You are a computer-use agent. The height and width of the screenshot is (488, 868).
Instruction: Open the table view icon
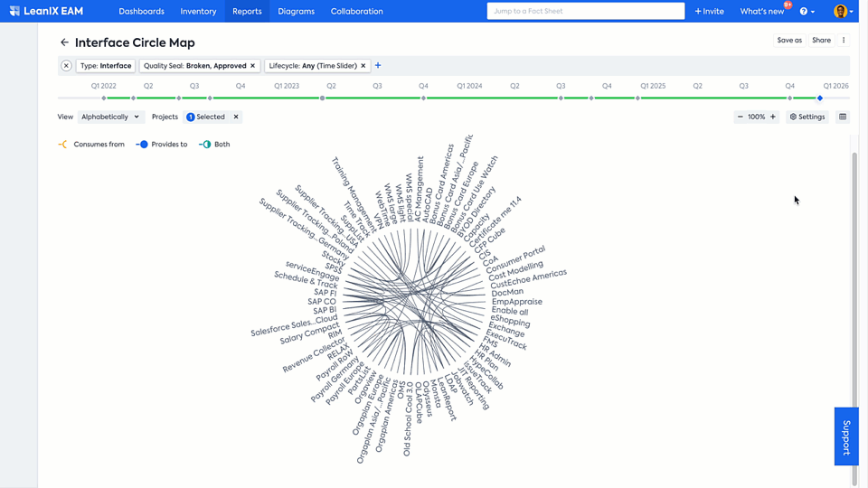point(843,117)
